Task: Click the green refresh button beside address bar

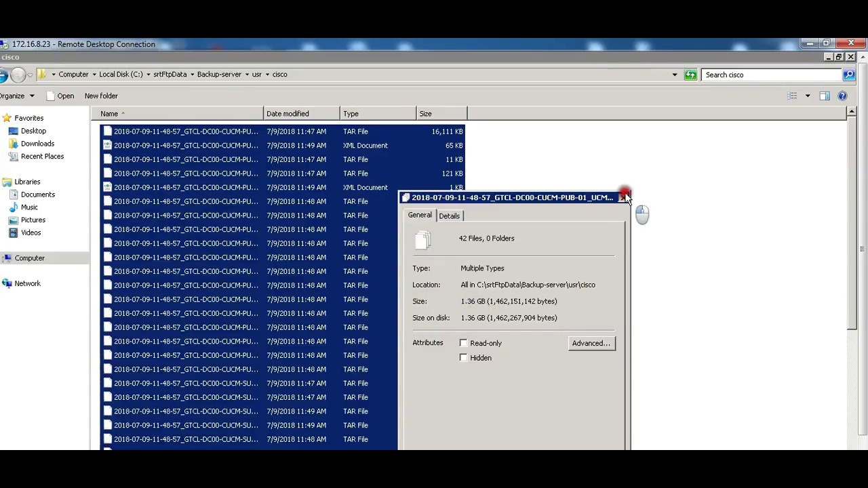Action: (x=690, y=75)
